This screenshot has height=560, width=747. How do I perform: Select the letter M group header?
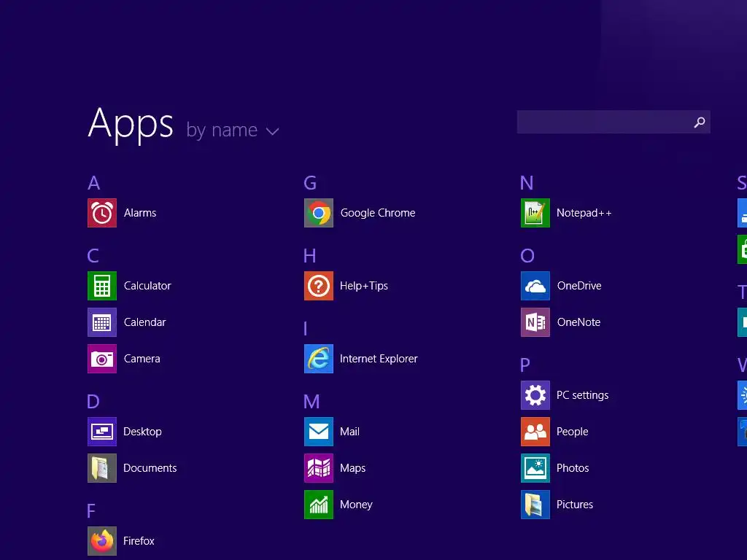tap(311, 402)
